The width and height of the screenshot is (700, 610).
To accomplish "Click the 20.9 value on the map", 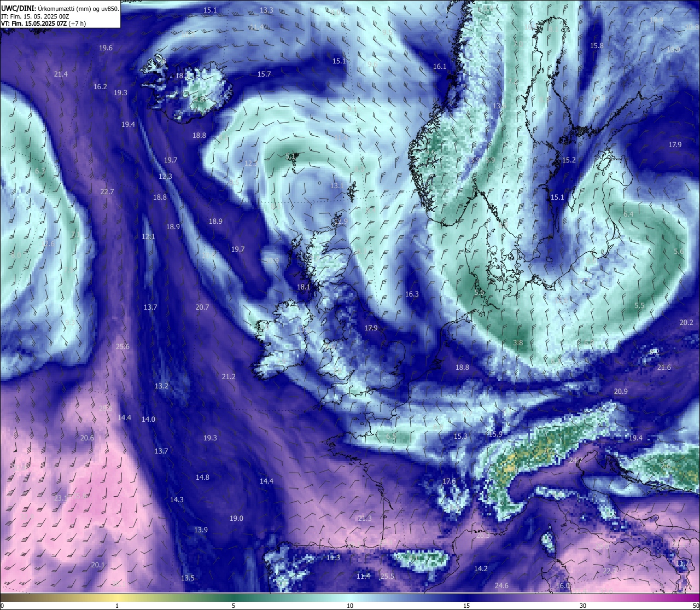I will pos(621,392).
